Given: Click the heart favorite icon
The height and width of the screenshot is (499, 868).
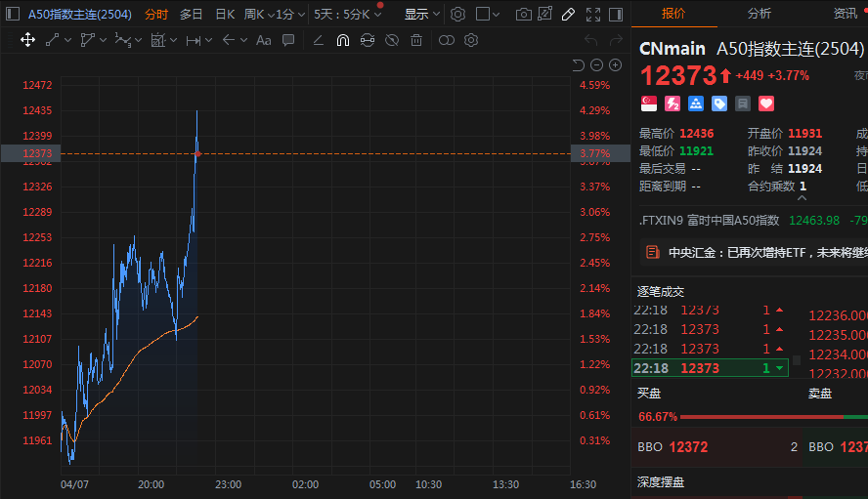Looking at the screenshot, I should (x=766, y=103).
